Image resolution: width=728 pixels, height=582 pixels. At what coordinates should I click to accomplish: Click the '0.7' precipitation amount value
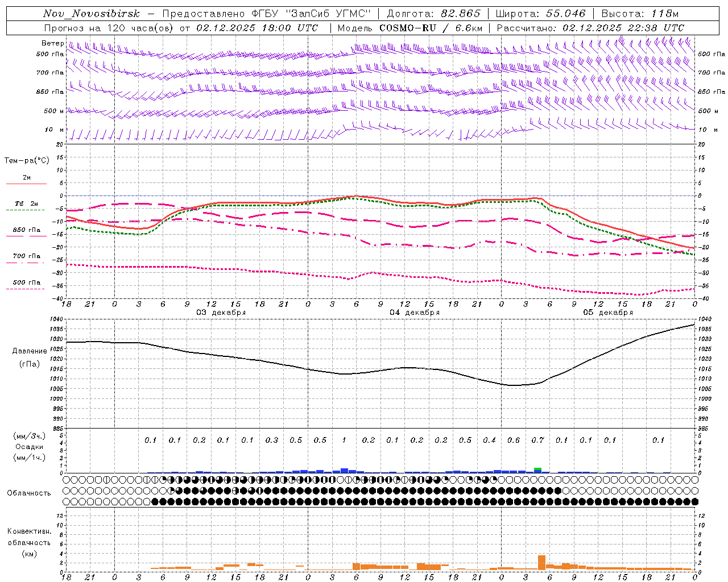click(x=537, y=440)
